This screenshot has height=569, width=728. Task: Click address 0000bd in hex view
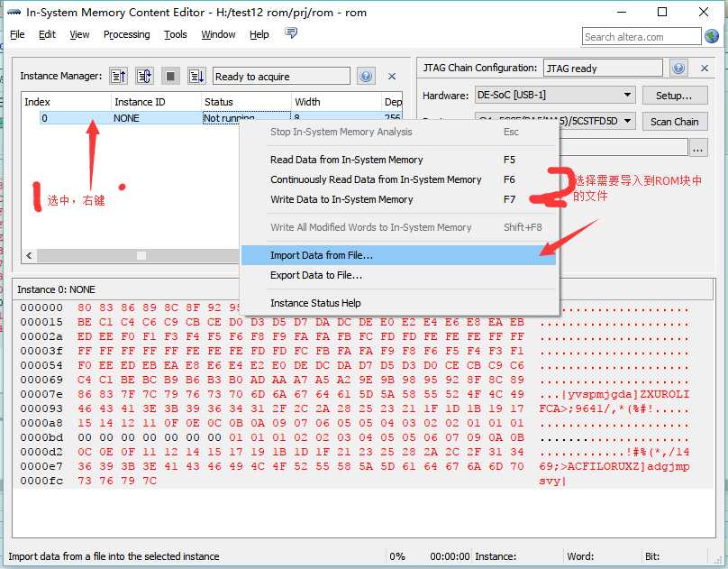(x=41, y=437)
